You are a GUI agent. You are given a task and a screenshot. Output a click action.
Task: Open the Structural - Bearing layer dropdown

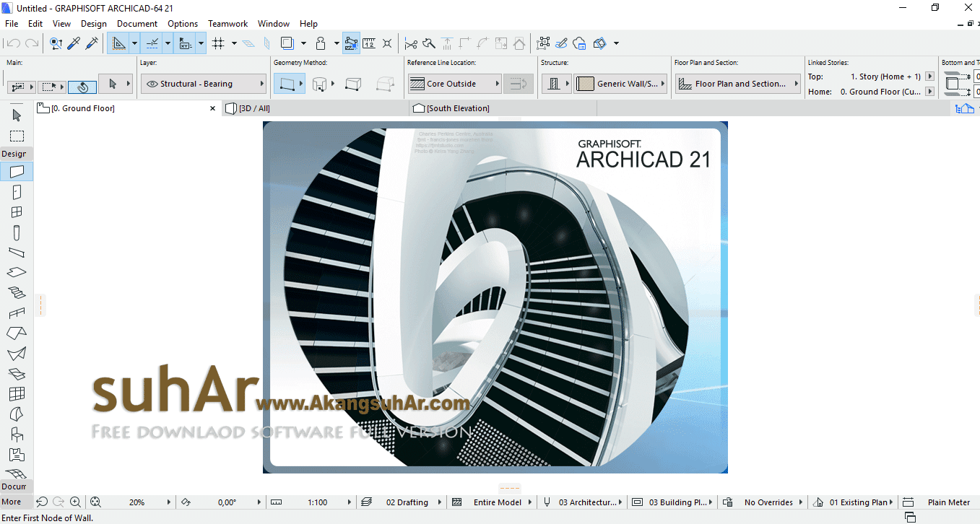point(203,84)
